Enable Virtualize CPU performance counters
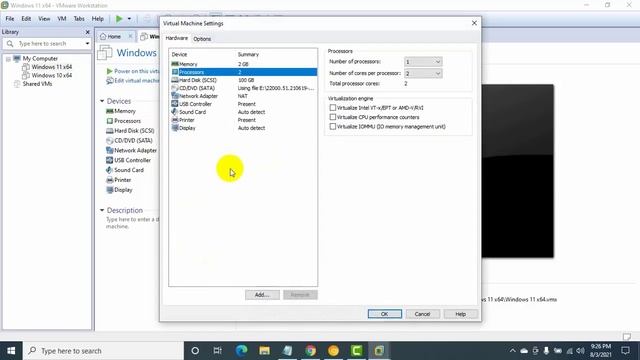640x360 pixels. pyautogui.click(x=333, y=117)
